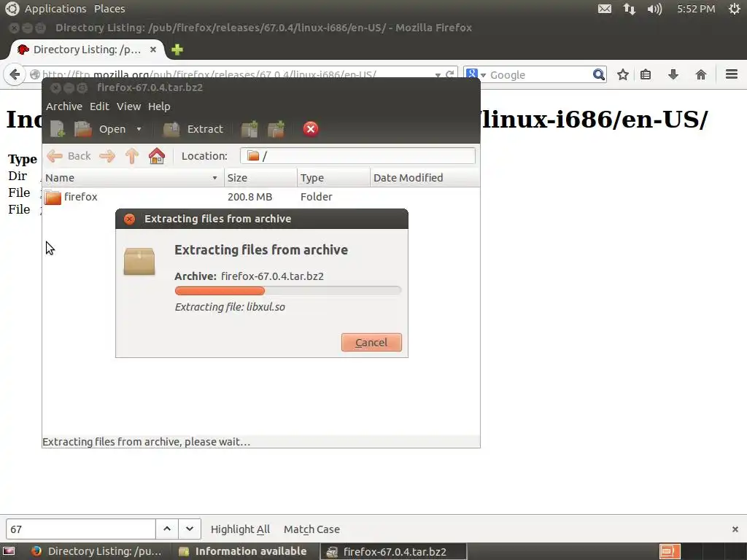
Task: Open the dropdown arrow next to Open
Action: (x=139, y=129)
